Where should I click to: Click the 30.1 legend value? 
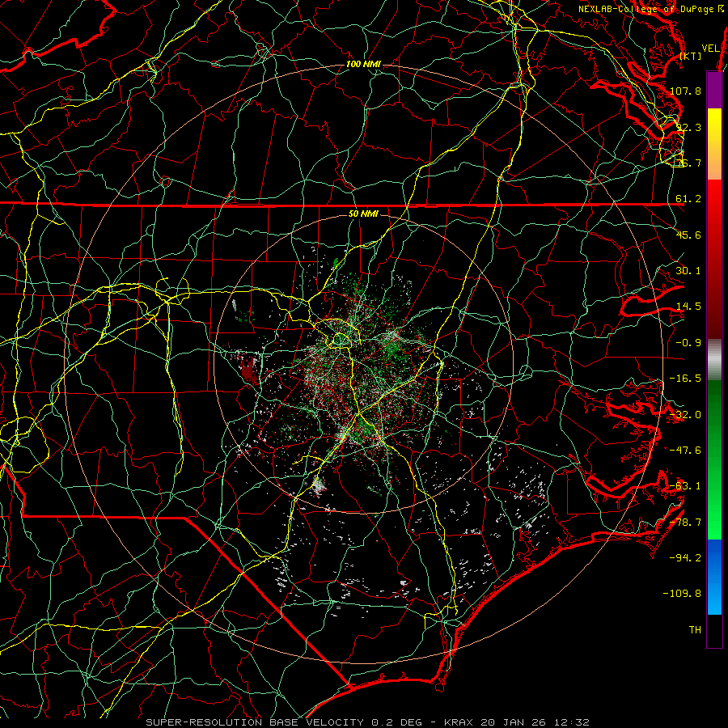coord(688,271)
